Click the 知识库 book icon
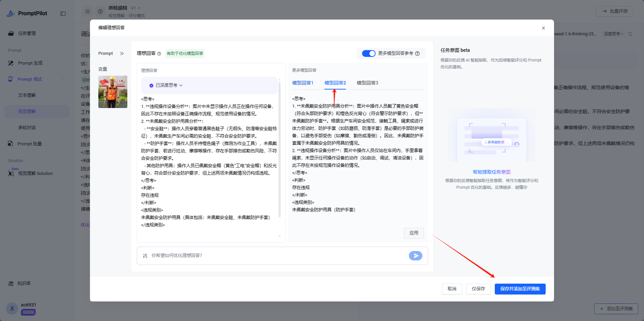 (11, 283)
